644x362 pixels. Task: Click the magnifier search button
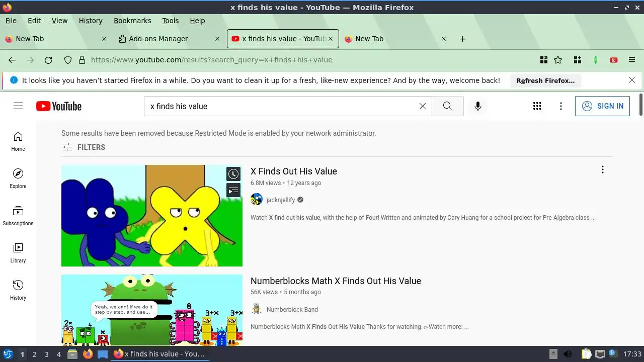[447, 106]
